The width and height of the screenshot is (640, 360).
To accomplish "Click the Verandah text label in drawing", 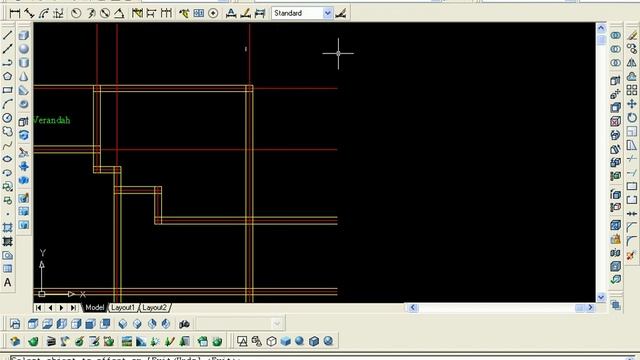I will tap(52, 120).
